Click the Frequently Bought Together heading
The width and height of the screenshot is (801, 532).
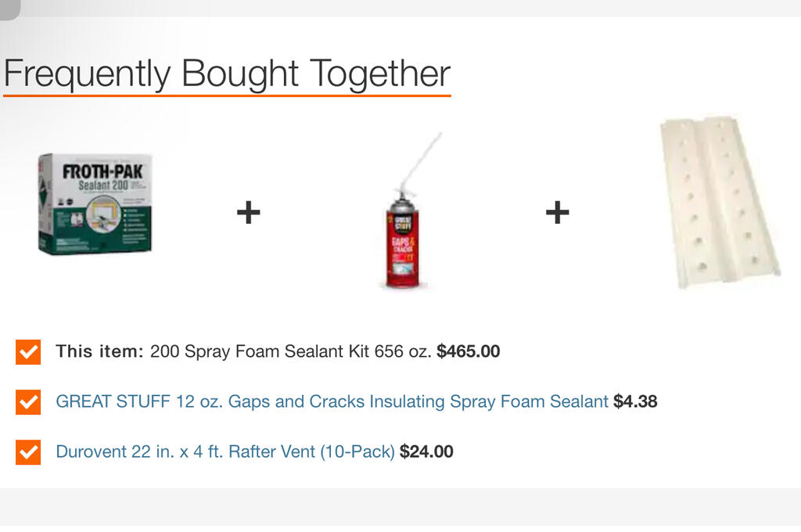[x=227, y=73]
